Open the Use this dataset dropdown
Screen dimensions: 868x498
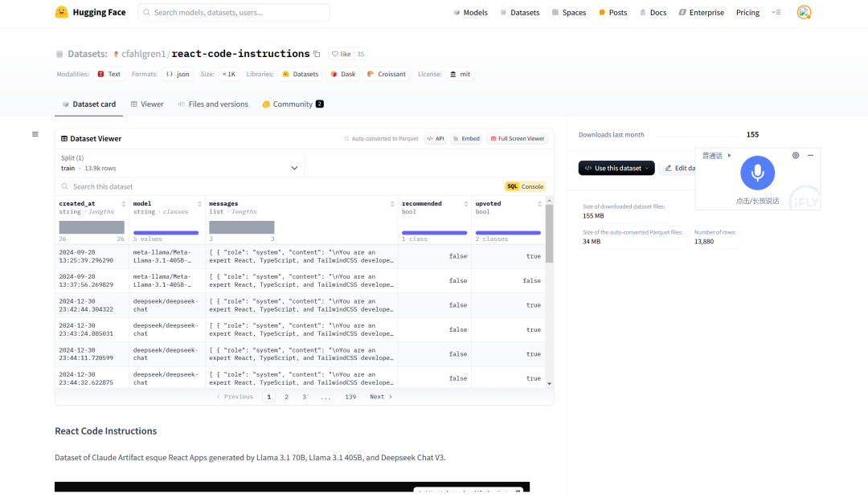pyautogui.click(x=616, y=168)
